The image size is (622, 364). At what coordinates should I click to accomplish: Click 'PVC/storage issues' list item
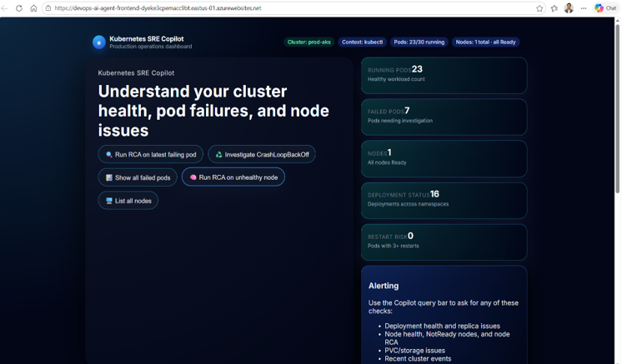point(415,351)
